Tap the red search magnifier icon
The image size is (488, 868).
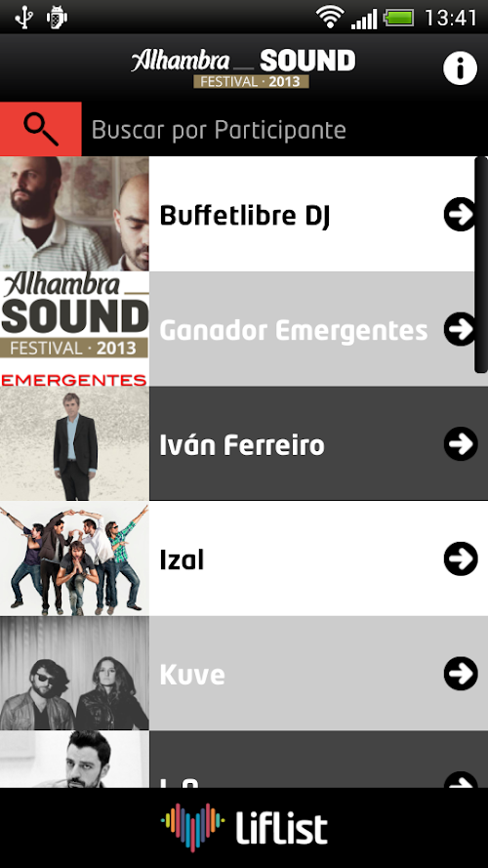tap(41, 129)
